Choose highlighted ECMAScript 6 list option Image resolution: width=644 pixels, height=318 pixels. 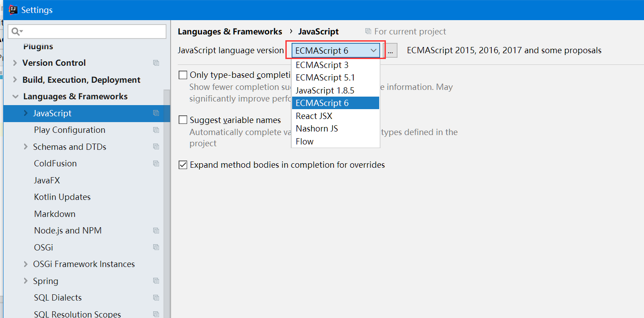[x=335, y=103]
